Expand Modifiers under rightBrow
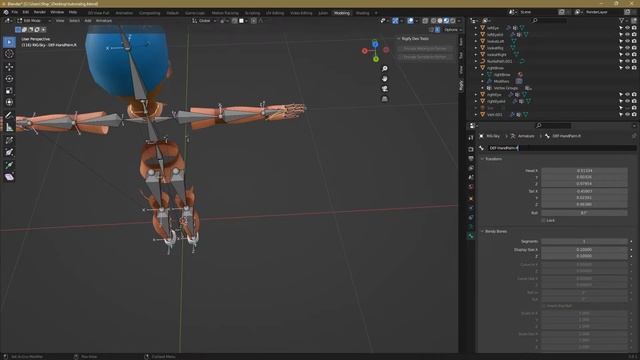The height and width of the screenshot is (360, 640). pos(482,81)
